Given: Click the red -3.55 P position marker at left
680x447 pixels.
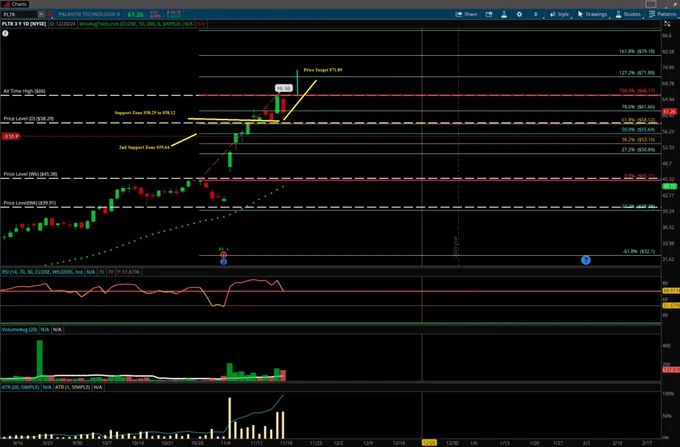Looking at the screenshot, I should click(x=11, y=137).
